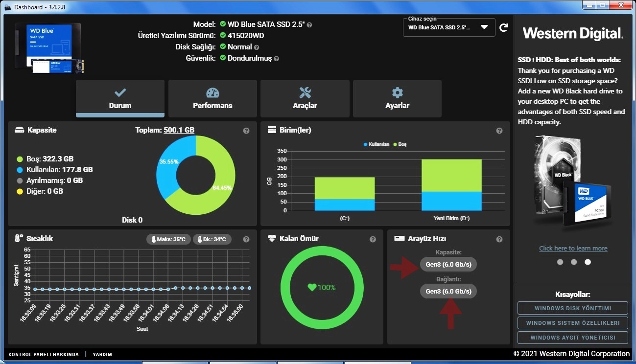636x364 pixels.
Task: Click the green check beside Üretici Yazılımı Sürümü
Action: pos(223,35)
